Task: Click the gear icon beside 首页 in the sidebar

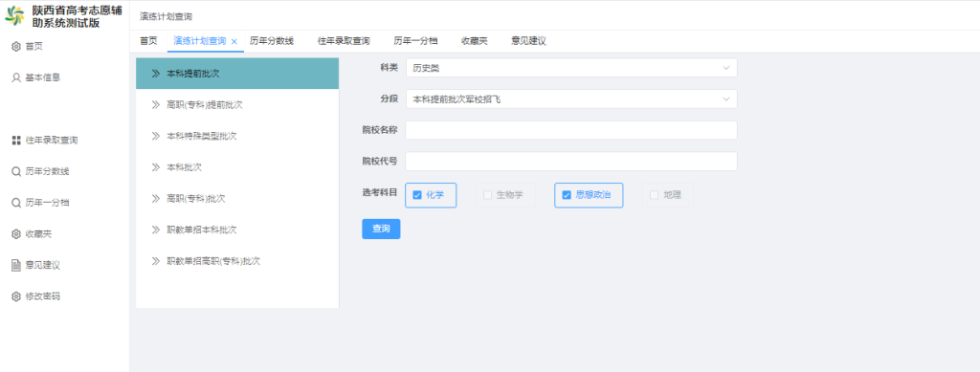Action: tap(16, 46)
